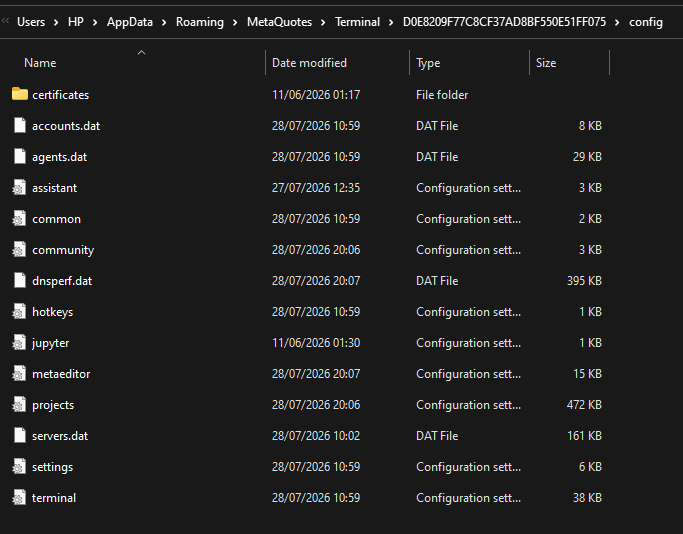Image resolution: width=683 pixels, height=534 pixels.
Task: Go to Users in breadcrumb path
Action: point(31,22)
